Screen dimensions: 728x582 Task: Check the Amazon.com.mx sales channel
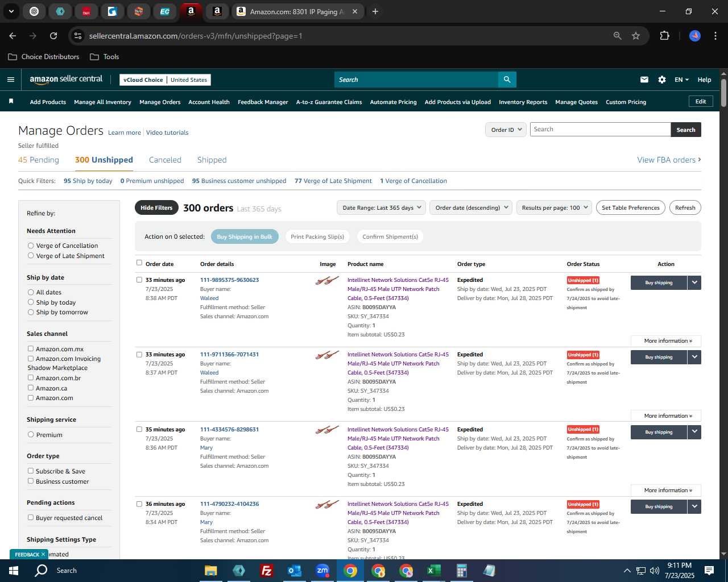coord(31,348)
